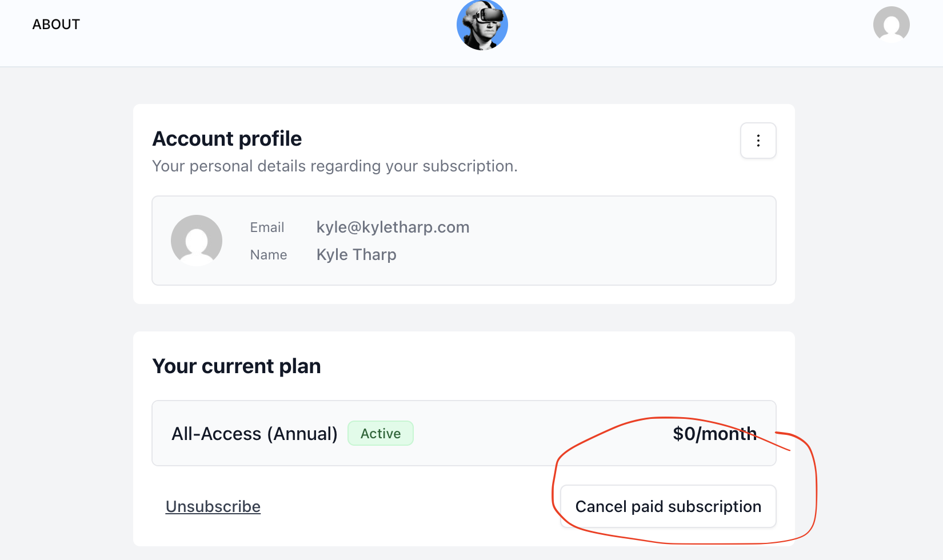Click blank header area right of ABOUT
This screenshot has width=943, height=560.
pos(257,29)
